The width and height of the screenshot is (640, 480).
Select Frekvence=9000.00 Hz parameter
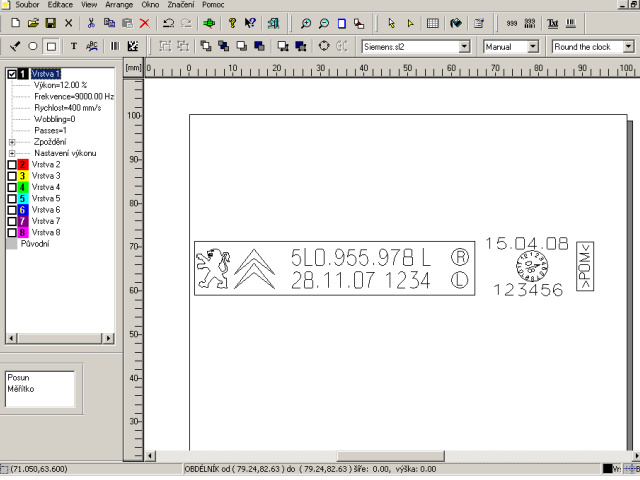click(74, 97)
